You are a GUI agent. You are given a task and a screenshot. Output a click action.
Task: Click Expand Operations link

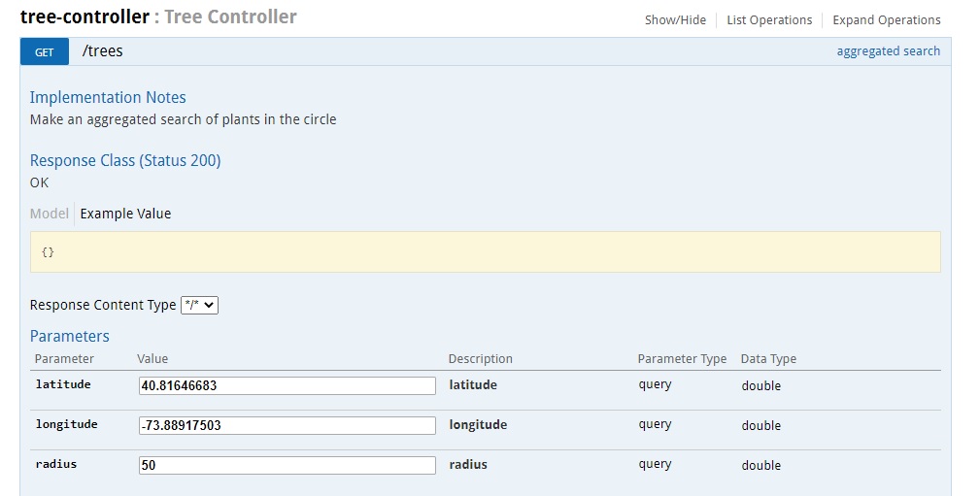(x=886, y=20)
